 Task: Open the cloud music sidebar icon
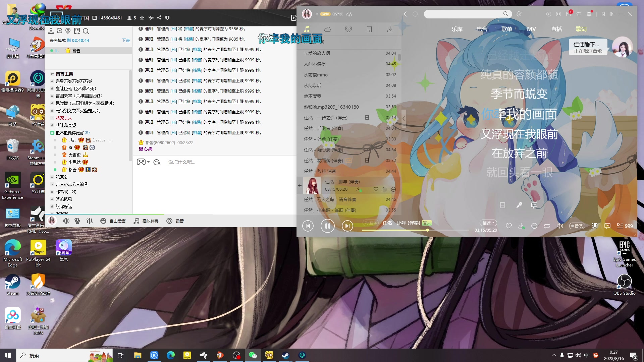[328, 29]
